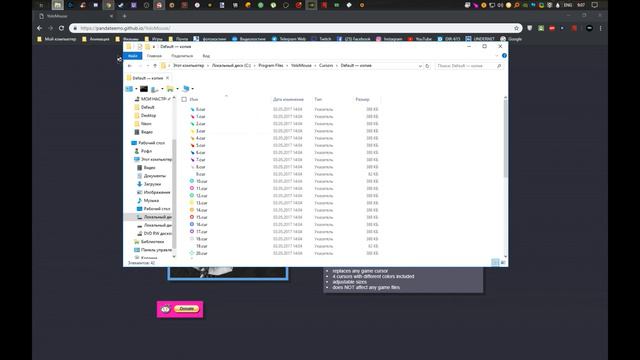Open the Главная ribbon tab
Screen dimensions: 640x360
click(154, 56)
